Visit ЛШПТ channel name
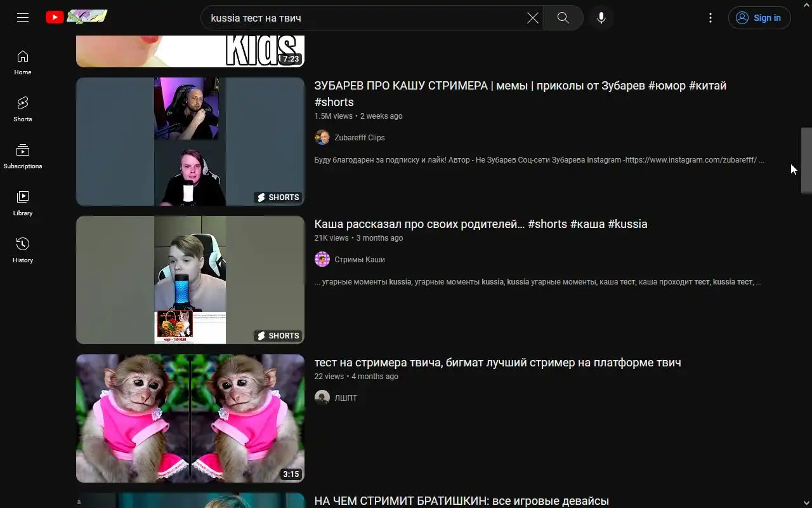 click(346, 398)
